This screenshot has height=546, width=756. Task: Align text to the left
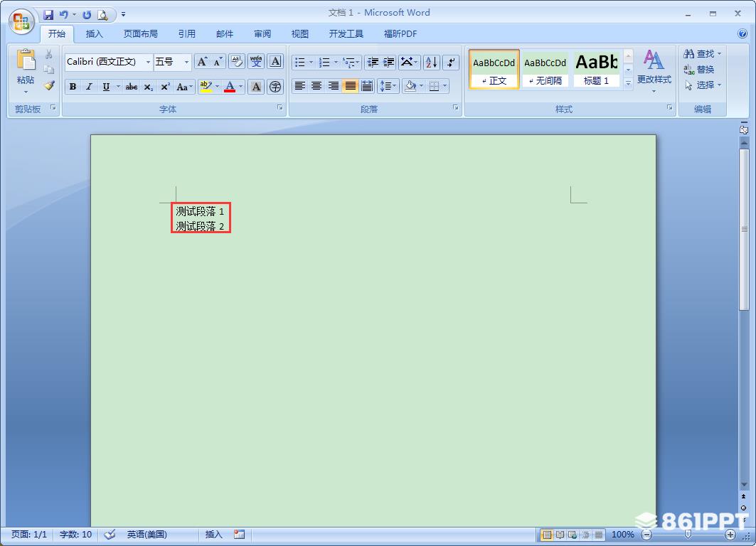tap(300, 86)
